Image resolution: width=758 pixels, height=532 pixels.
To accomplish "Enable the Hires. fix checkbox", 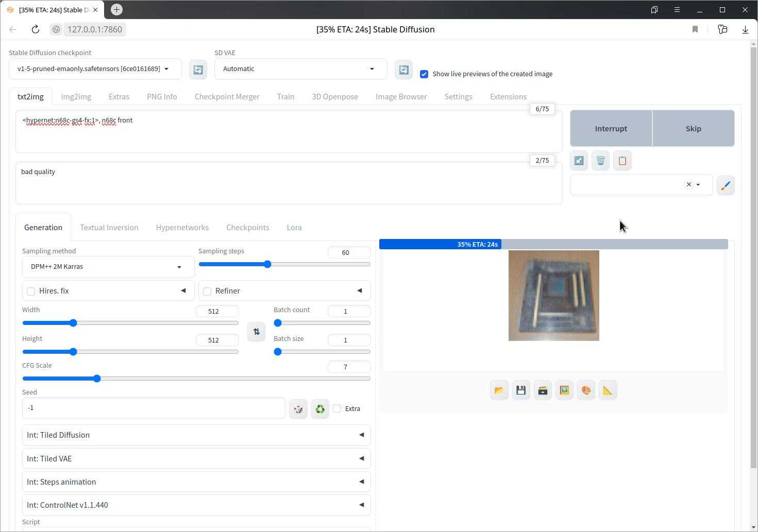I will [x=31, y=291].
